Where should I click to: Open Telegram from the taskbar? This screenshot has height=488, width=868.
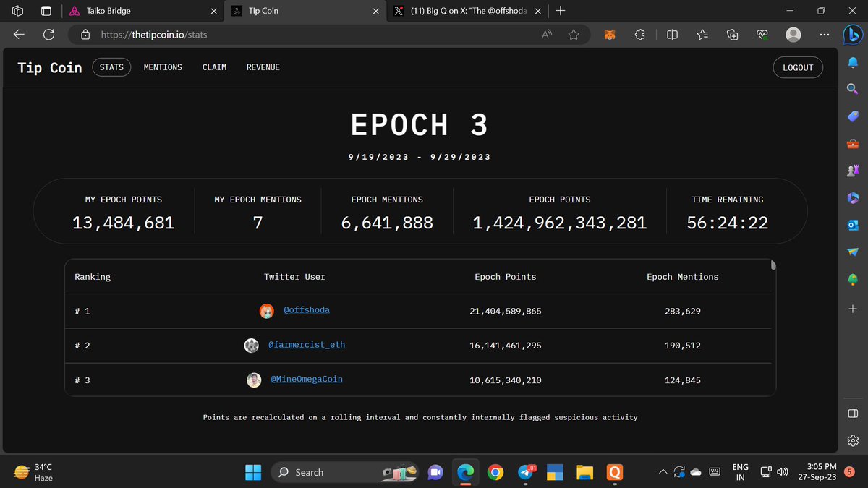(x=527, y=473)
